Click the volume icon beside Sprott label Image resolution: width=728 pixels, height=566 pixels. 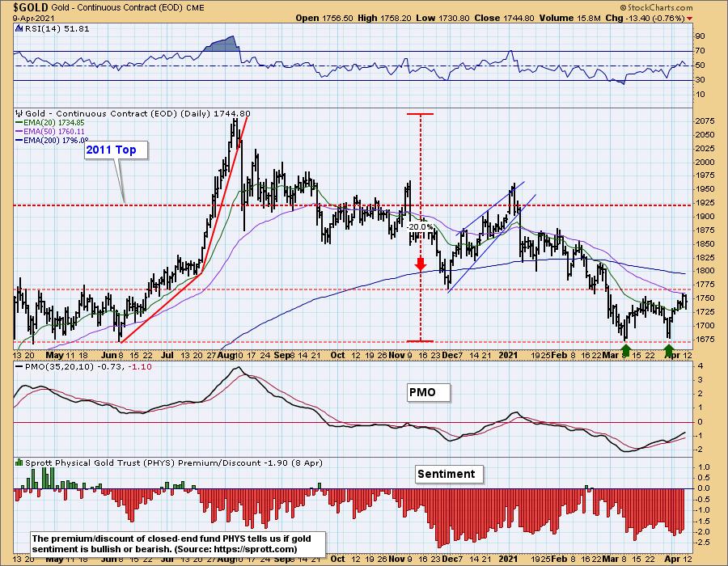point(19,463)
